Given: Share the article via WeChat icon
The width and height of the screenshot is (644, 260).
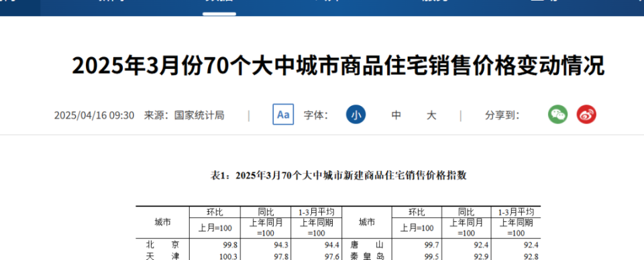Looking at the screenshot, I should tap(557, 115).
